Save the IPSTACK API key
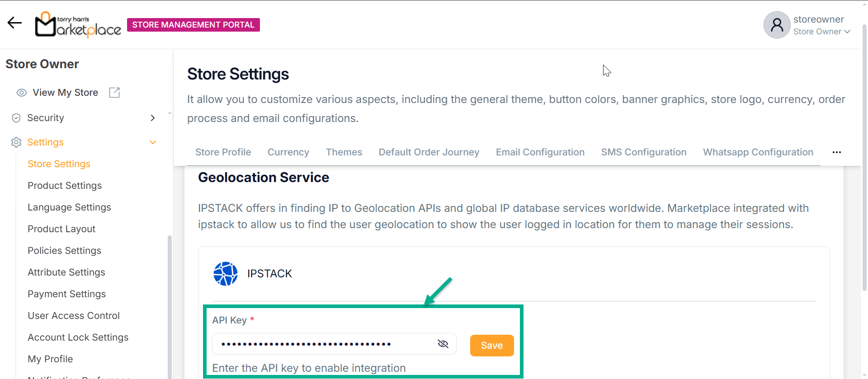The image size is (868, 379). coord(491,346)
